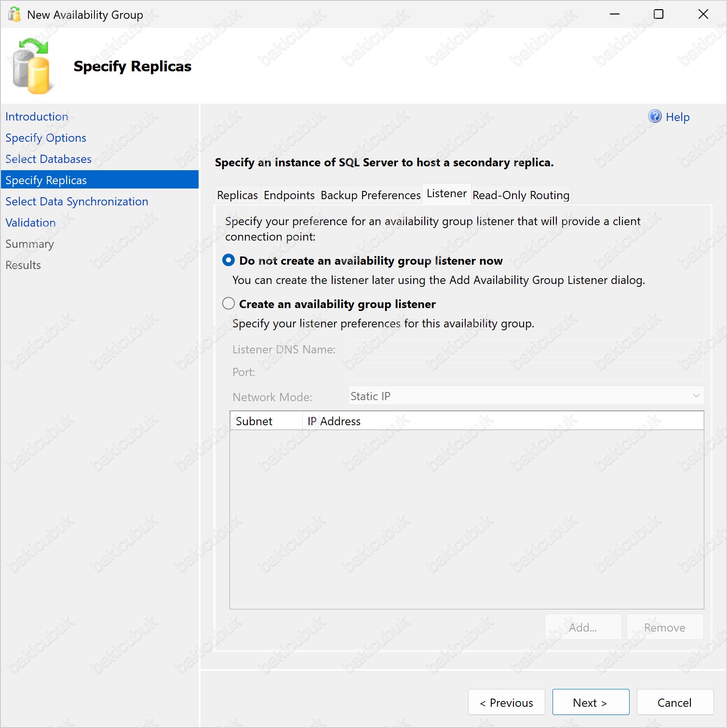Open the Help link
This screenshot has width=727, height=728.
tap(677, 117)
